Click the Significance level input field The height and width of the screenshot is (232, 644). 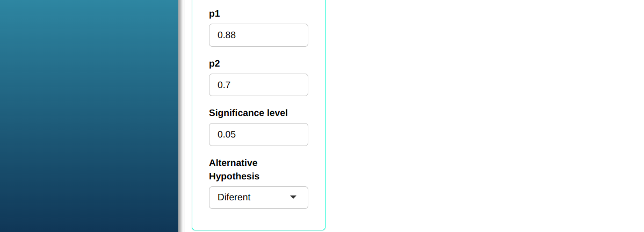coord(258,134)
